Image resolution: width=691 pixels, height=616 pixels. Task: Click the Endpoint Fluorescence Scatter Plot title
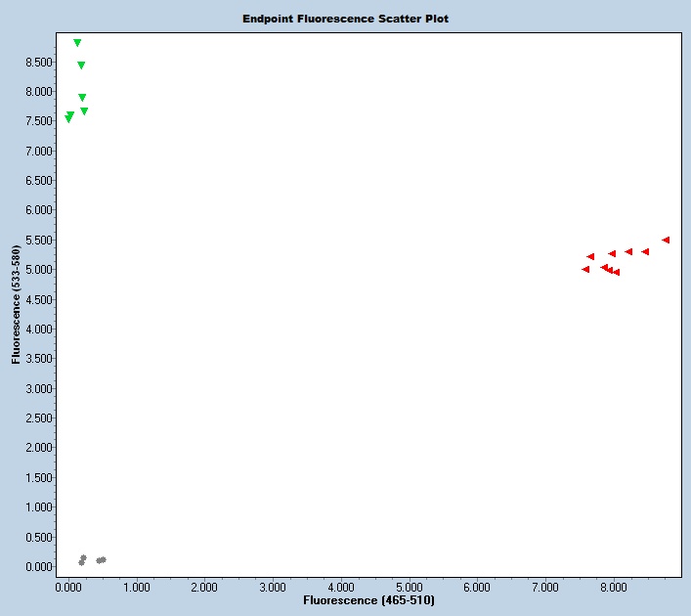[346, 19]
